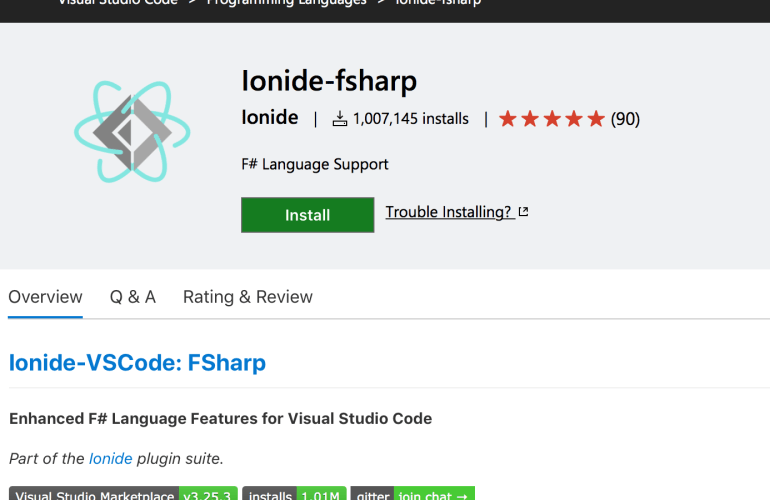
Task: Click the fifth red rating star
Action: pos(596,119)
